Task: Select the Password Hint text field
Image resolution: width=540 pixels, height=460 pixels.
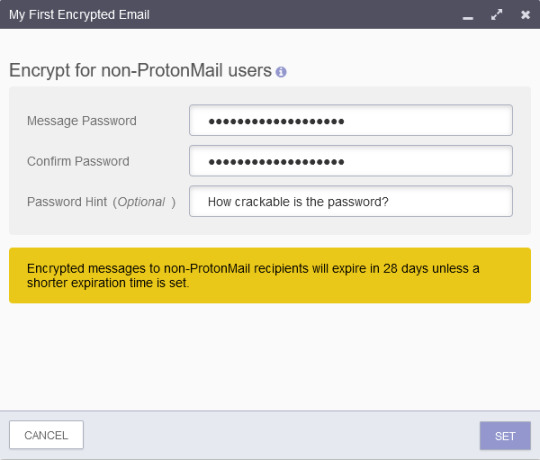Action: pyautogui.click(x=351, y=201)
